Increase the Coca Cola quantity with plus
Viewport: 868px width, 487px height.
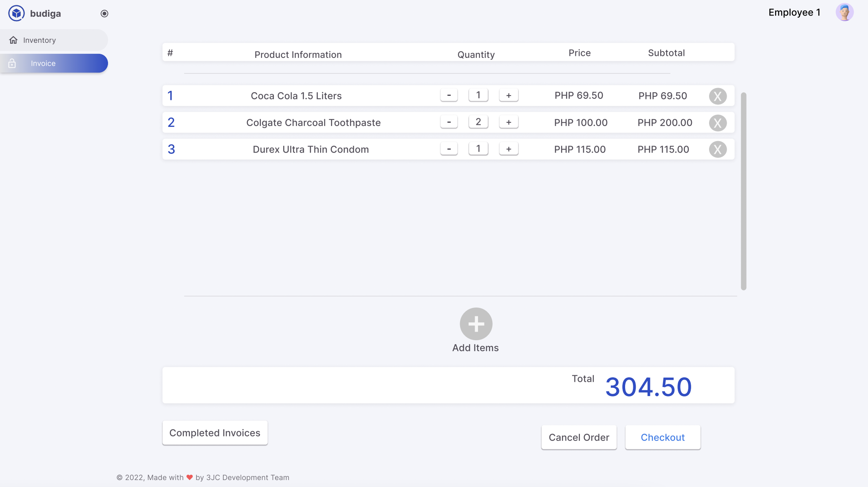(x=509, y=95)
